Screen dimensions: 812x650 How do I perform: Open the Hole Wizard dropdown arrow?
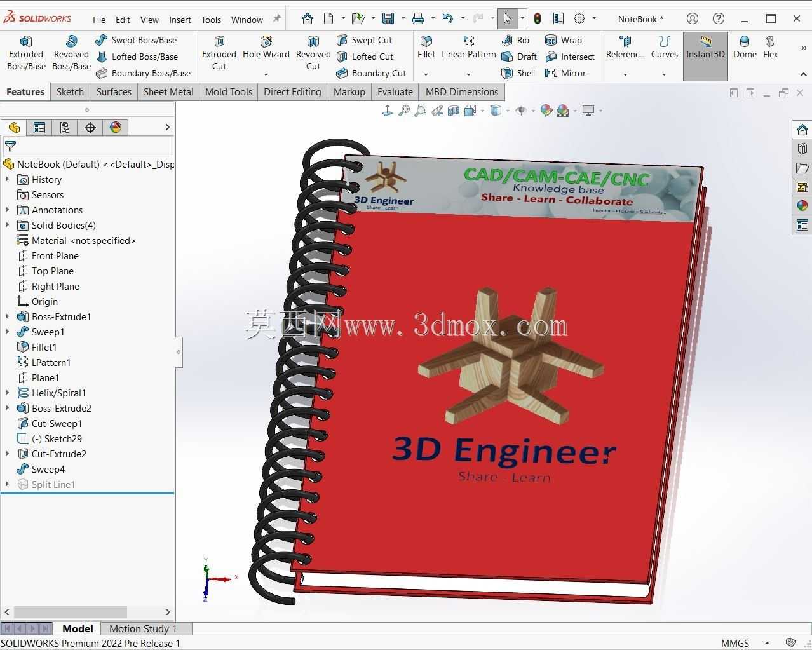(266, 74)
